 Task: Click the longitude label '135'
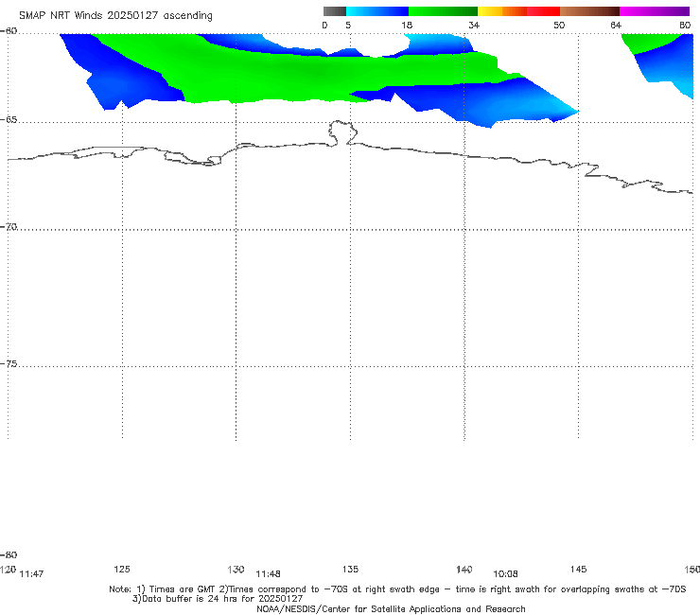click(350, 569)
